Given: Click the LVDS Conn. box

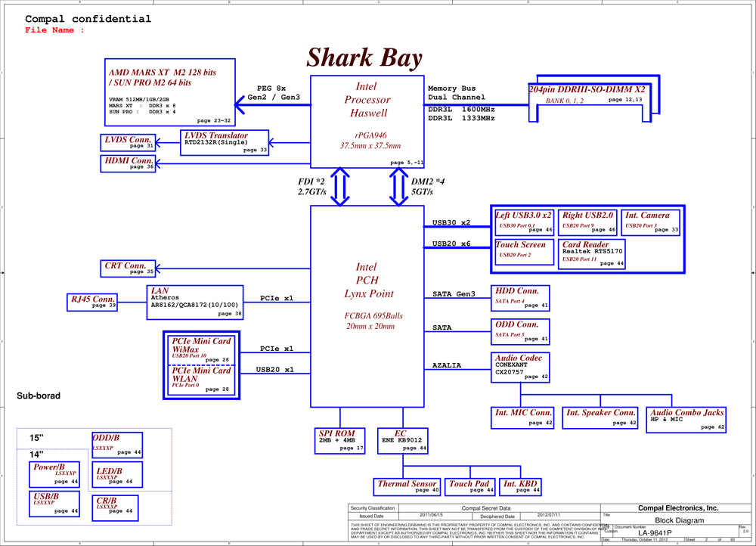Looking at the screenshot, I should 129,143.
